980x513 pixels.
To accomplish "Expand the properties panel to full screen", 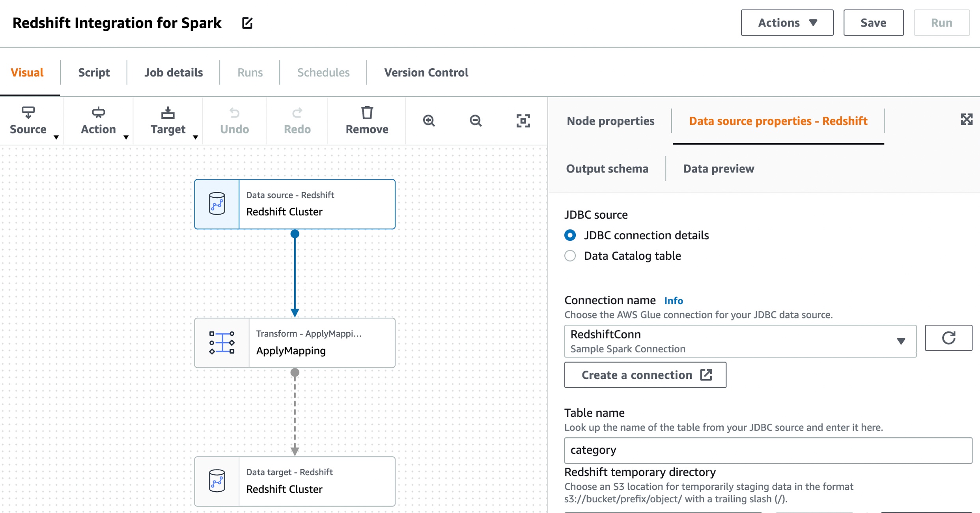I will click(x=967, y=120).
